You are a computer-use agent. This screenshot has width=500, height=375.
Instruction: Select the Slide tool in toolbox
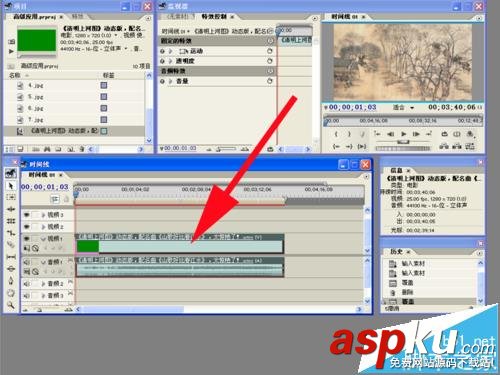(11, 268)
